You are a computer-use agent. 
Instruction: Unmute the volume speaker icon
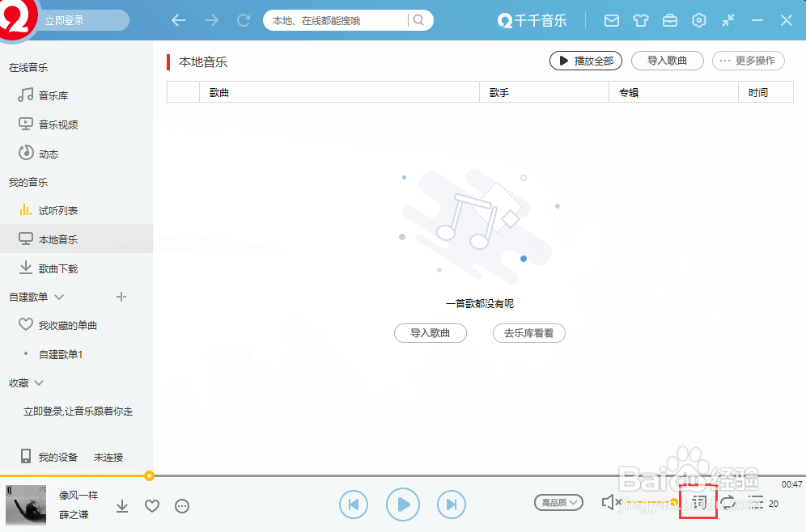point(610,502)
